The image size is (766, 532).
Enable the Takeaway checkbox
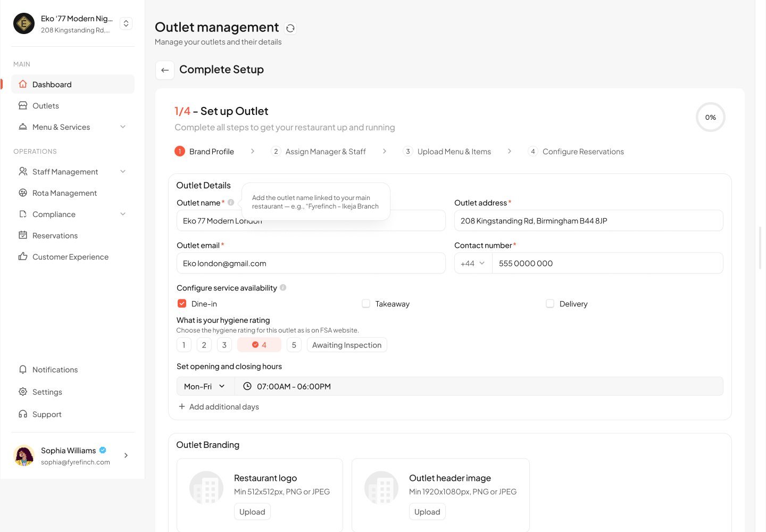(x=366, y=303)
